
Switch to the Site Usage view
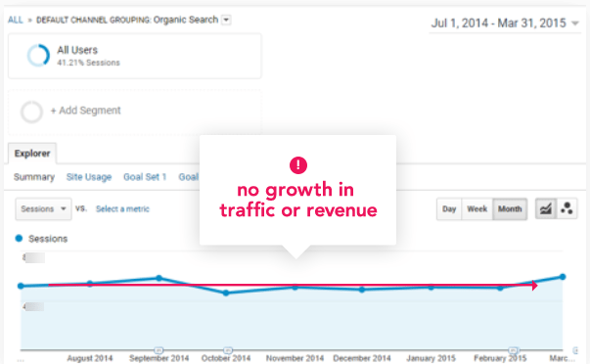pyautogui.click(x=89, y=177)
